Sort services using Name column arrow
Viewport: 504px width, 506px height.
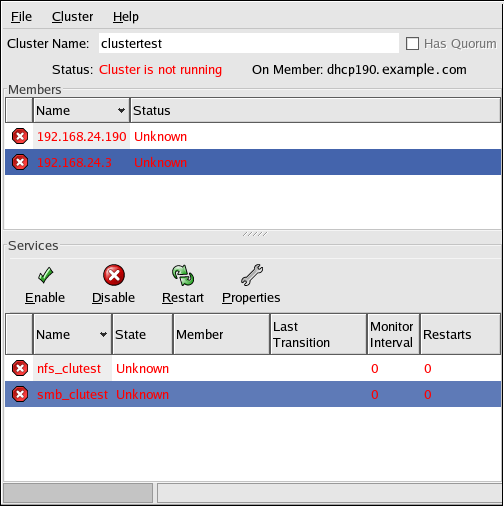point(104,334)
